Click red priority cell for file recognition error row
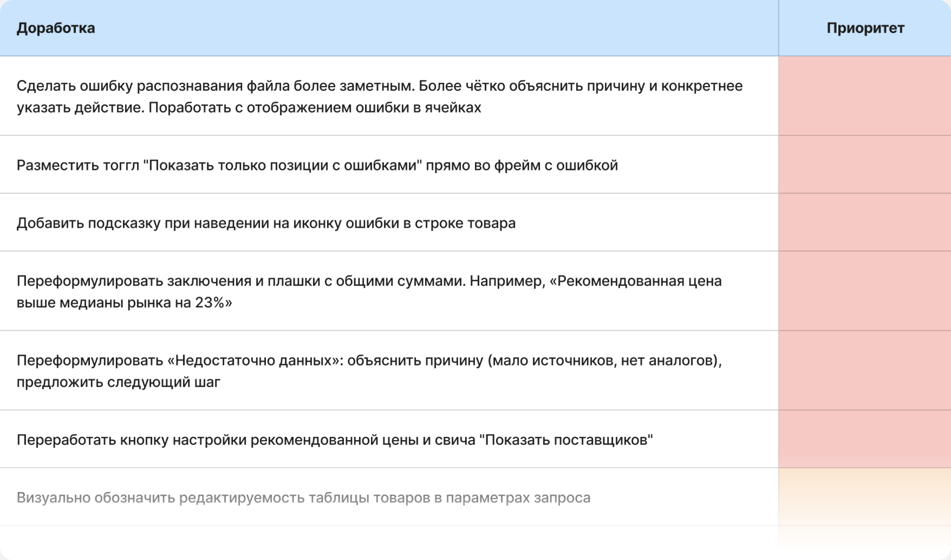Screen dimensions: 951x560 click(865, 96)
